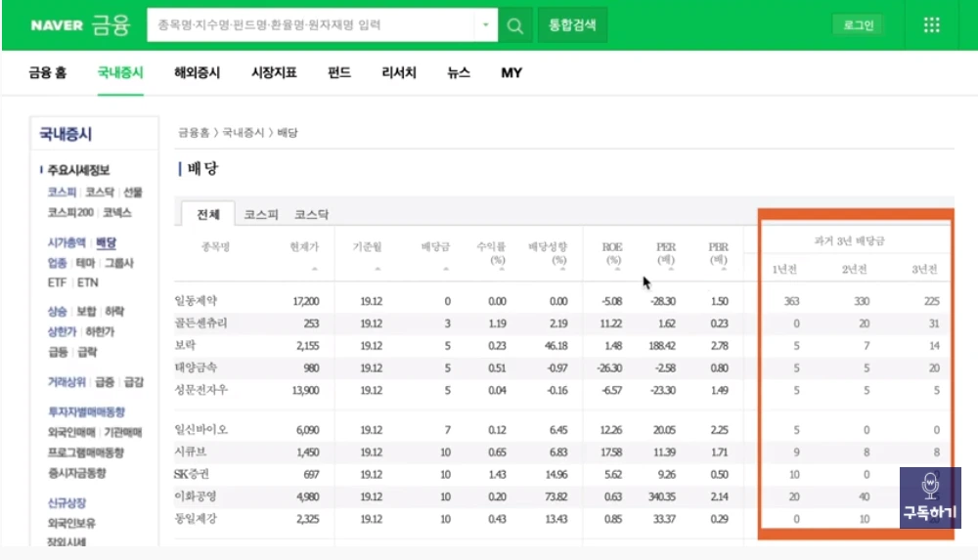Sort by PER(배) column header
The image size is (978, 560).
pos(666,253)
